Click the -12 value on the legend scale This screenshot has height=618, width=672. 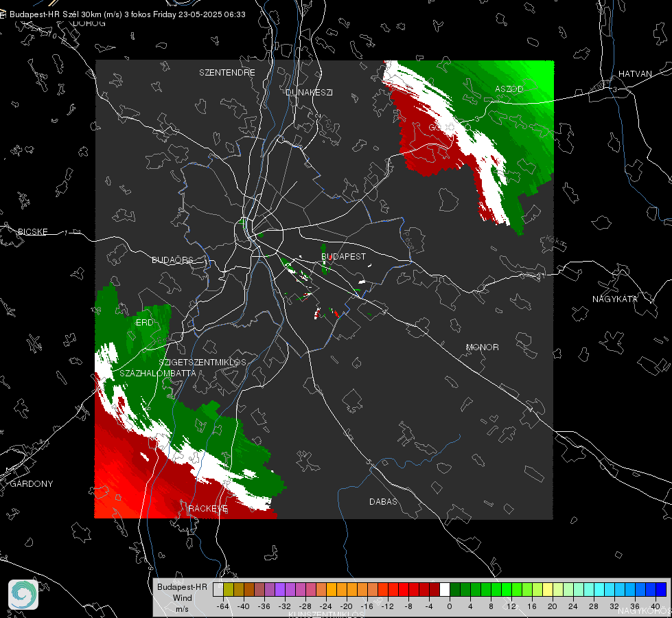tap(387, 606)
